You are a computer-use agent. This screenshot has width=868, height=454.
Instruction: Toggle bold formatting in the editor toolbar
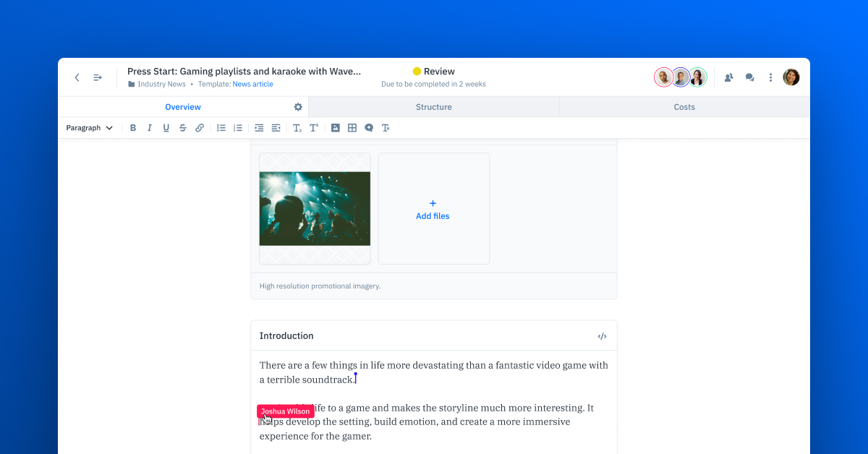[x=133, y=127]
